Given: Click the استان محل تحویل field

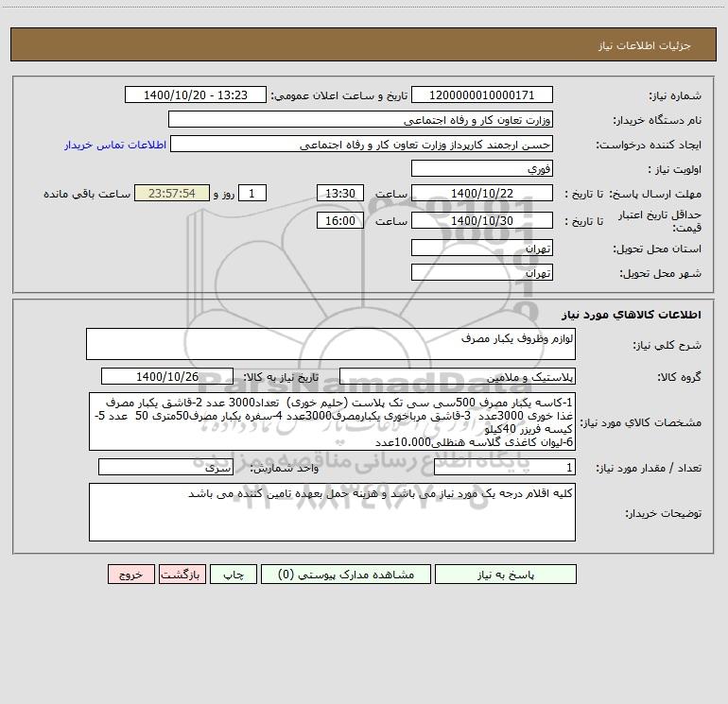Looking at the screenshot, I should [482, 248].
